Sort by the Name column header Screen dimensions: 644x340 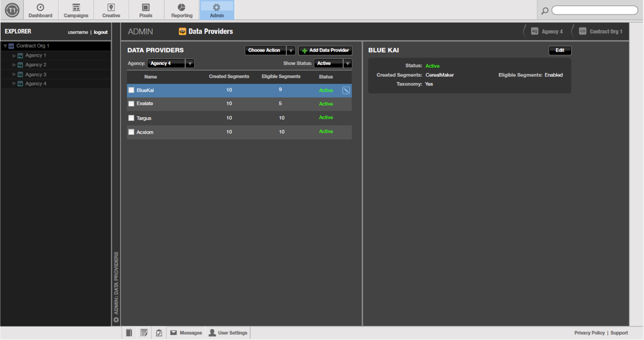point(151,76)
